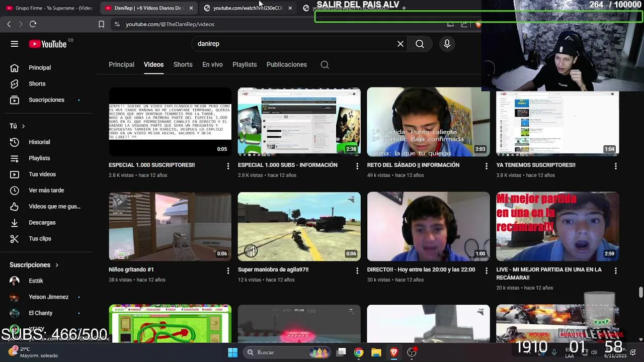644x362 pixels.
Task: Play the ESPECIAL 1.000 SUSCRIPTORES!! thumbnail
Action: tap(170, 122)
